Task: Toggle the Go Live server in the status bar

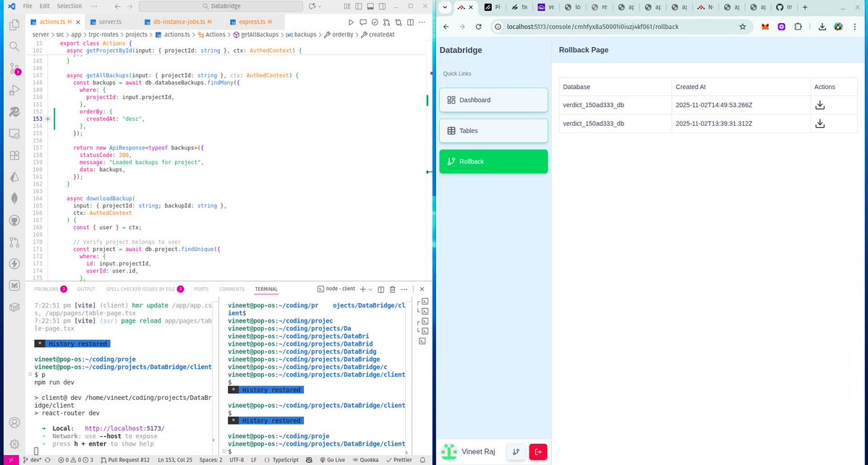Action: click(334, 459)
